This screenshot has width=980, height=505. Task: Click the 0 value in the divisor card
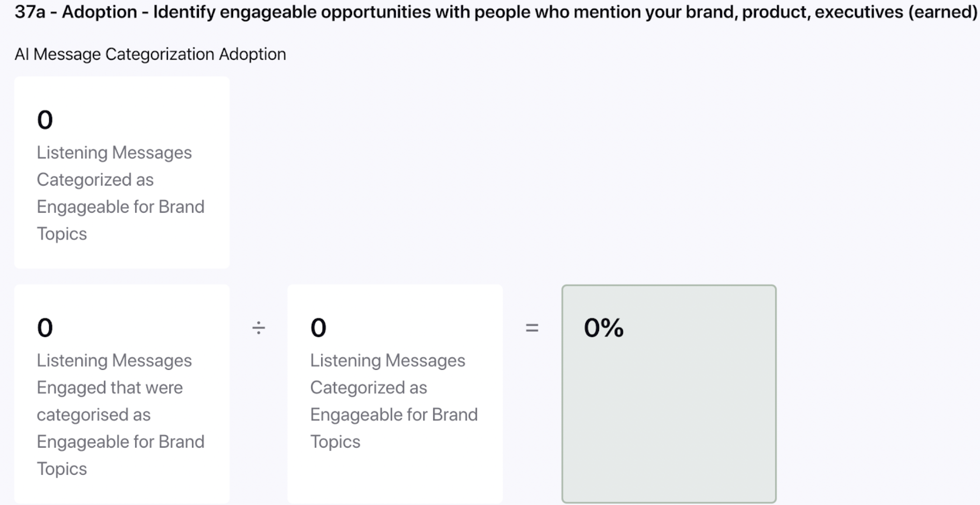[x=318, y=328]
